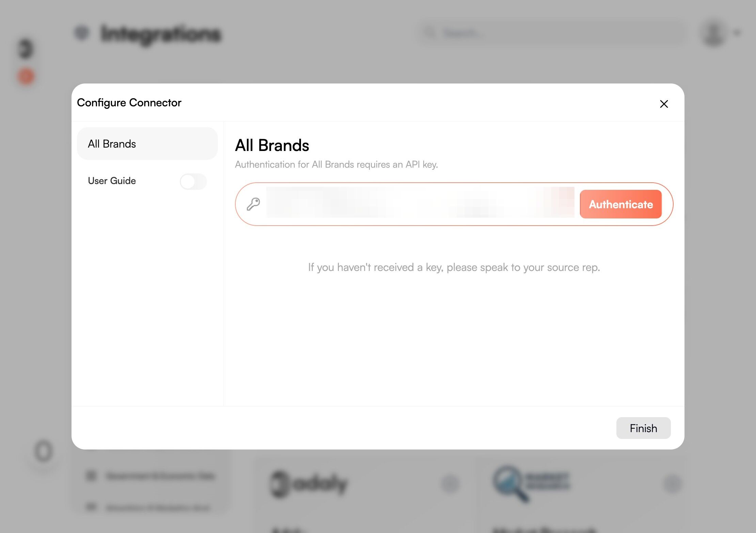Toggle the circle button on Adaly card
The width and height of the screenshot is (756, 533).
point(450,484)
